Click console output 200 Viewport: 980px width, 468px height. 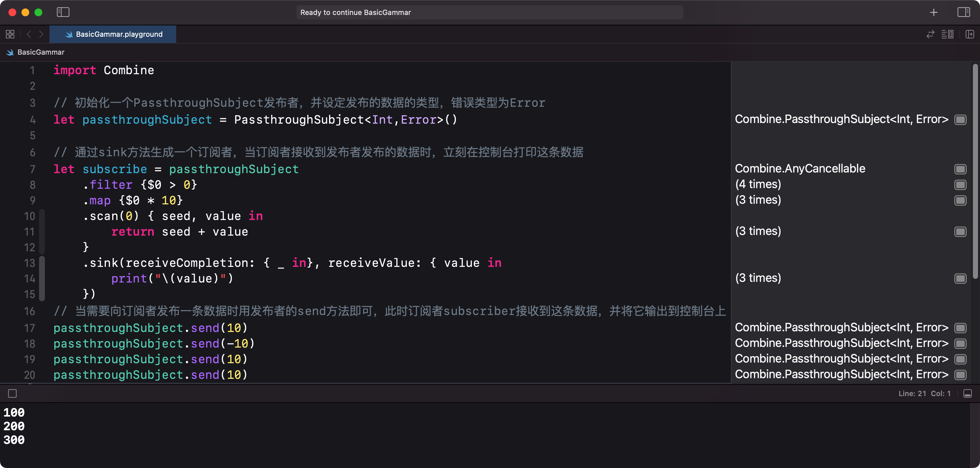click(14, 426)
